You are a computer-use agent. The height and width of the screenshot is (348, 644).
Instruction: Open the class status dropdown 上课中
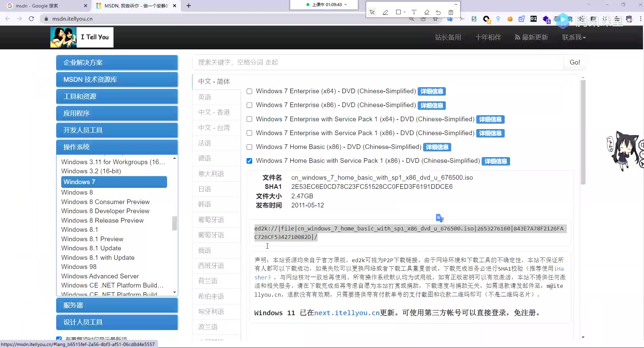click(x=326, y=5)
